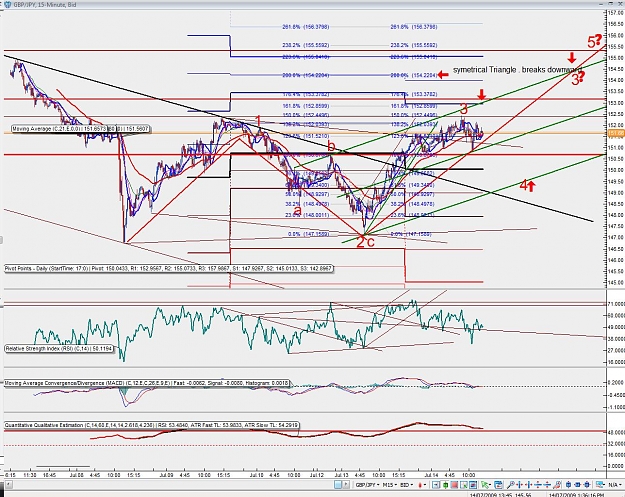Click the orange current price tag on axis
Image resolution: width=625 pixels, height=497 pixels.
[616, 133]
